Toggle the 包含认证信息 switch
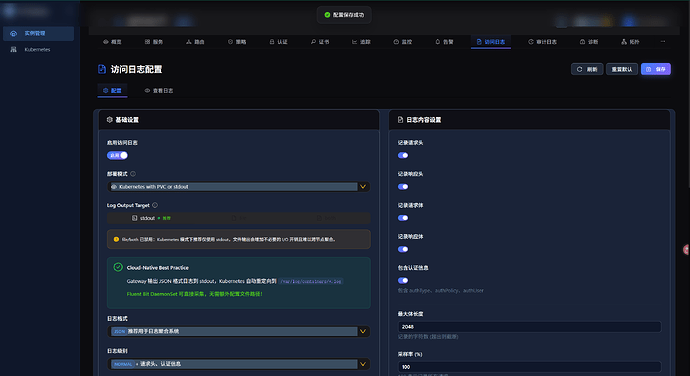This screenshot has width=690, height=376. coord(403,280)
